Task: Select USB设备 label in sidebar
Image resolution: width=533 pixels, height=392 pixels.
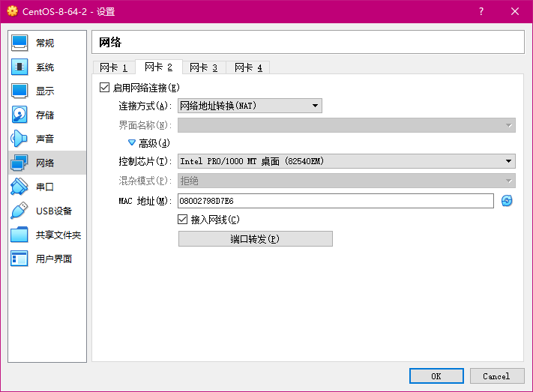Action: (x=54, y=211)
